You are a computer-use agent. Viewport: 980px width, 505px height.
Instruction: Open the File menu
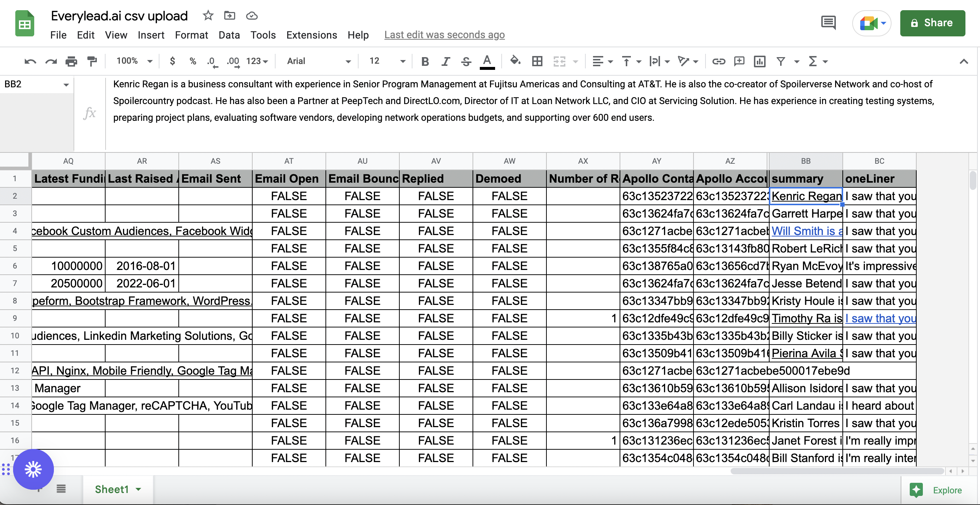pyautogui.click(x=58, y=35)
